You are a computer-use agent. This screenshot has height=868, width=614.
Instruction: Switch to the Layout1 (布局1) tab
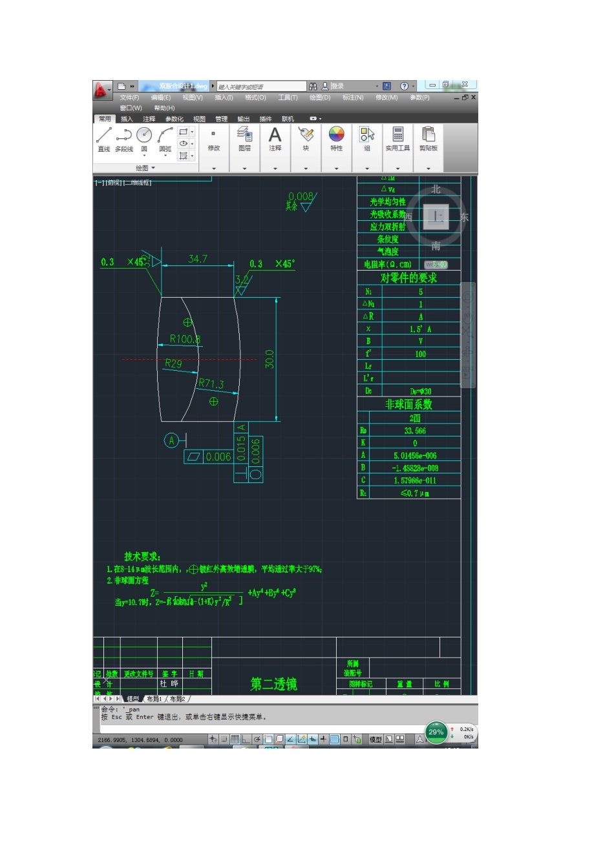tap(154, 699)
